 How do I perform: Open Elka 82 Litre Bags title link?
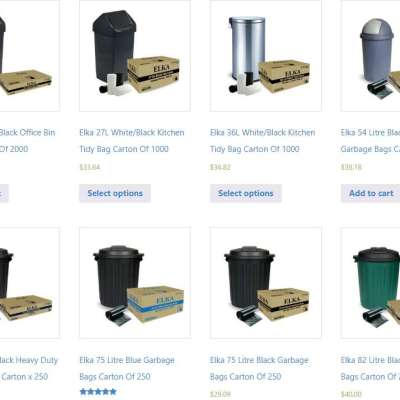click(370, 368)
